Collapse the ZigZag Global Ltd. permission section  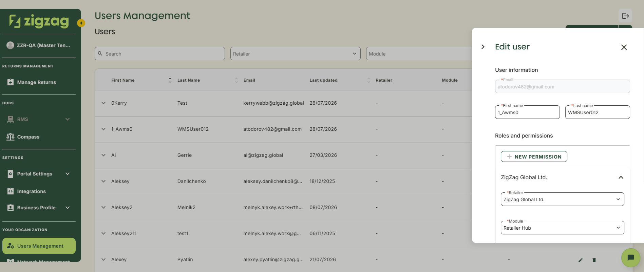point(621,177)
